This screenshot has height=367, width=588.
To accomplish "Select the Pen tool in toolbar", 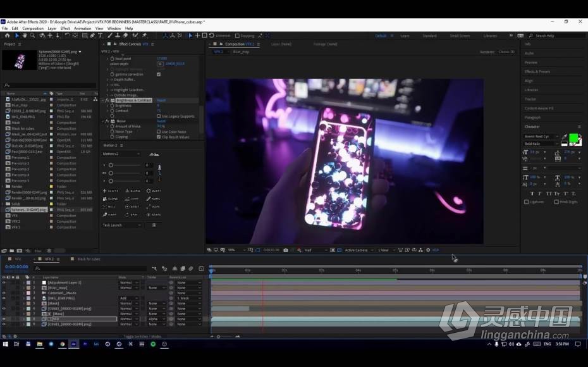I will pyautogui.click(x=92, y=35).
